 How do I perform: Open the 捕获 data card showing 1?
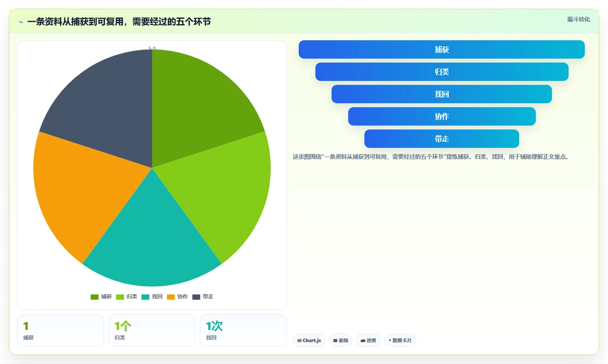tap(61, 330)
